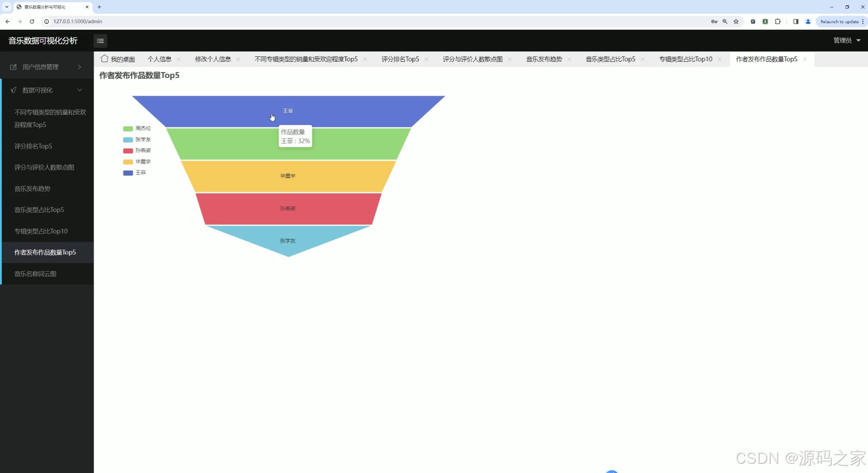Switch to the 评分排名Top5 tab
This screenshot has height=473, width=868.
(400, 59)
